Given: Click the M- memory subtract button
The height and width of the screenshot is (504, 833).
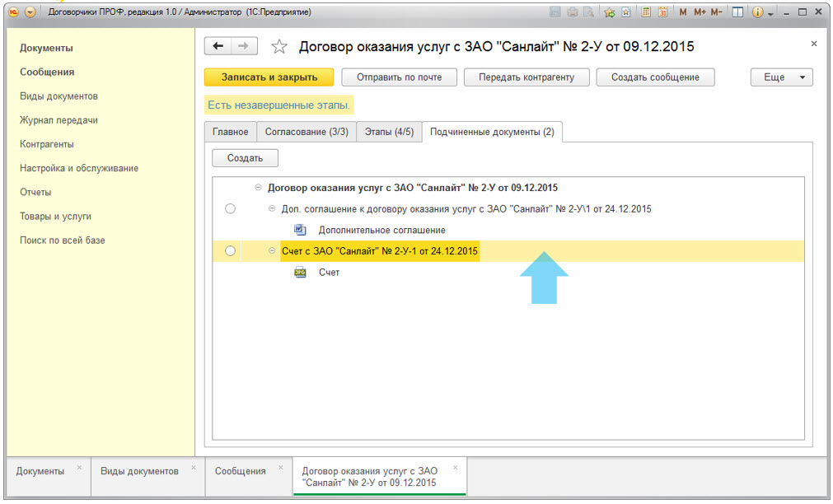Looking at the screenshot, I should (x=716, y=12).
